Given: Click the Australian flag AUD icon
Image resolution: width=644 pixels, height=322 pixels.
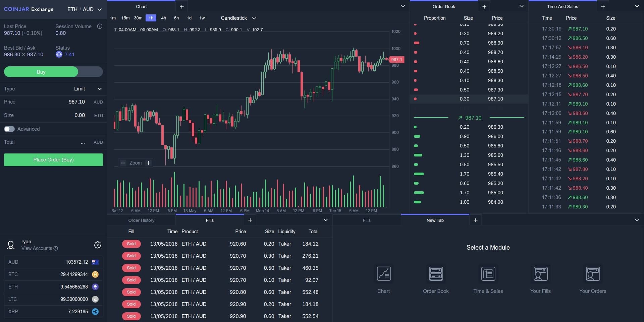Looking at the screenshot, I should coord(95,262).
